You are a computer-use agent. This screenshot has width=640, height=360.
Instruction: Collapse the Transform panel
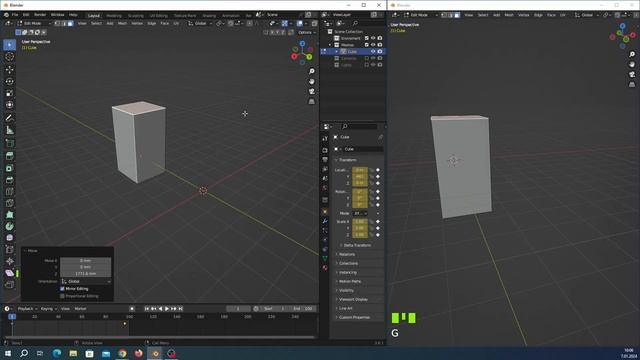[347, 160]
